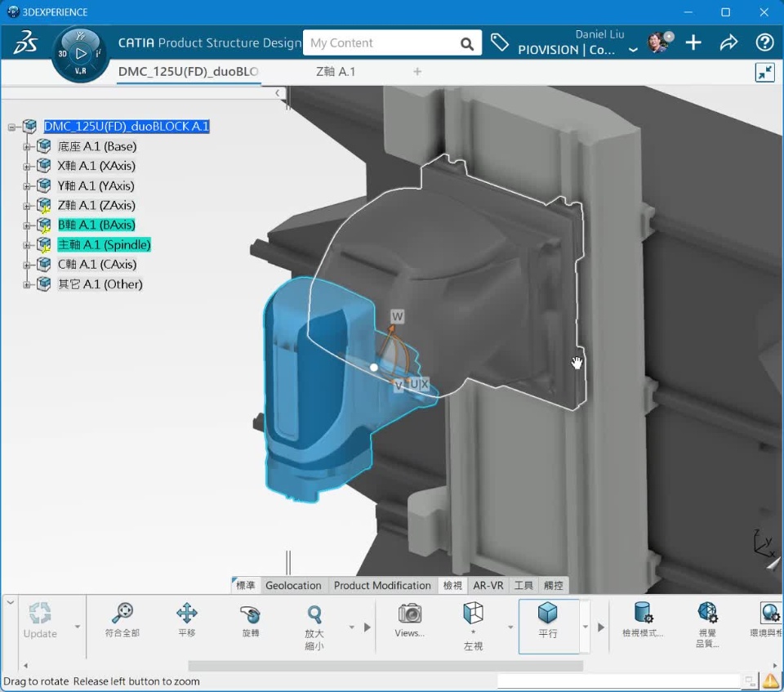
Task: Select C軸 A.1 (CAxis) in the tree
Action: 97,264
